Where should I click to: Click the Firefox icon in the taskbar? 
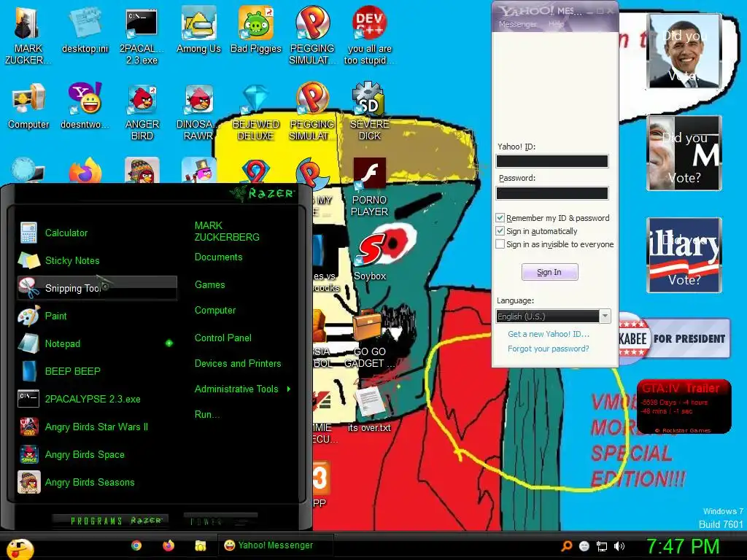click(169, 545)
